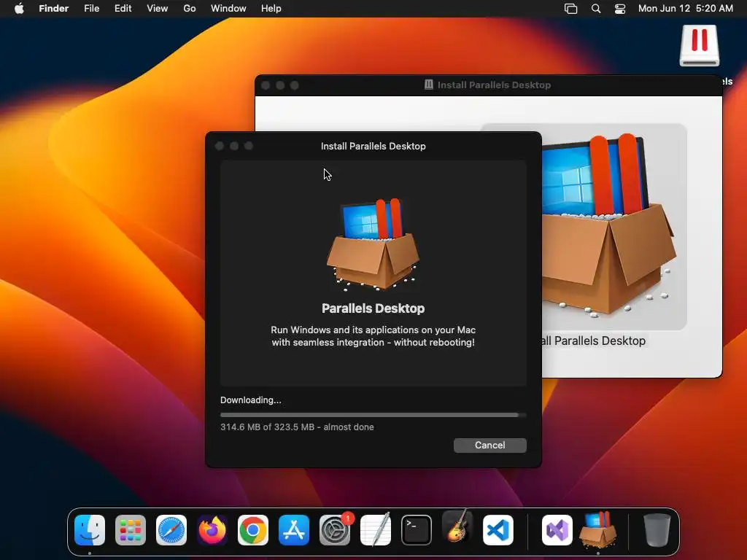
Task: Open Stage Manager from menu bar
Action: (x=570, y=9)
